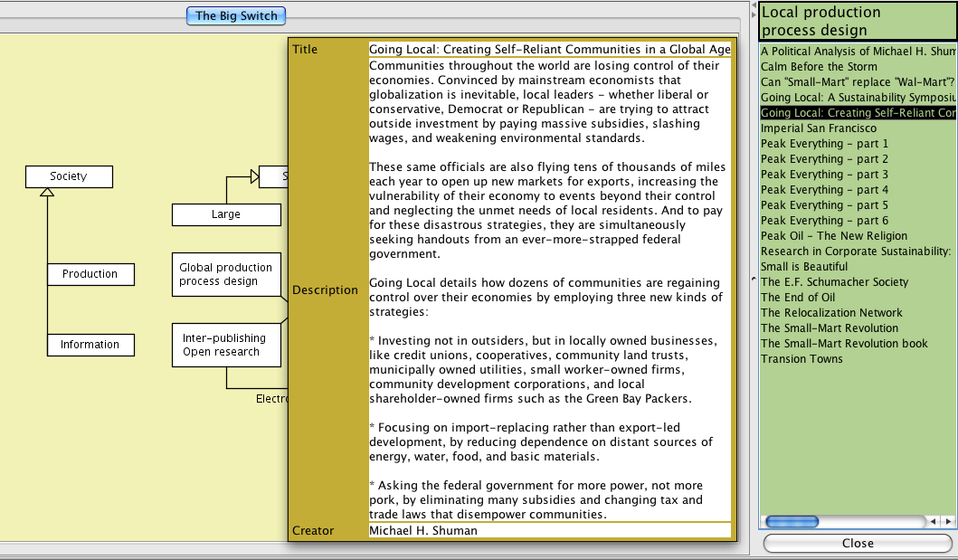Open Calm Before the Storm entry
Image resolution: width=958 pixels, height=560 pixels.
(819, 67)
